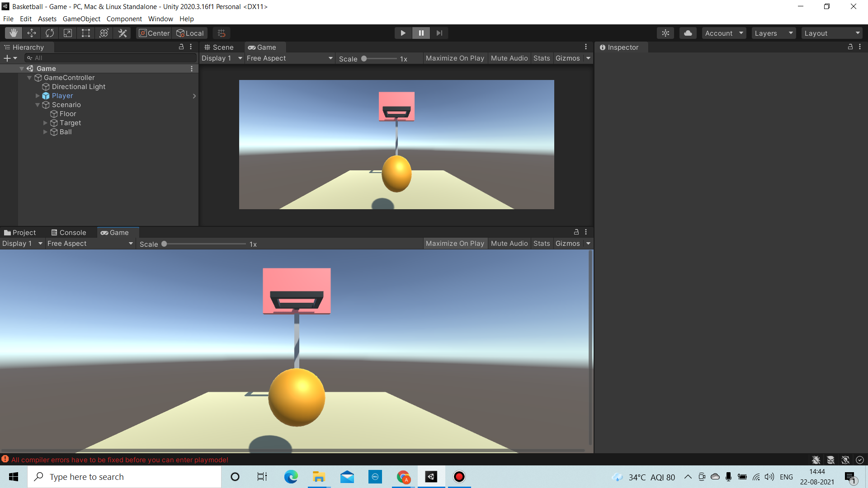This screenshot has width=868, height=488.
Task: Toggle Stats overlay in upper Game view
Action: point(541,58)
